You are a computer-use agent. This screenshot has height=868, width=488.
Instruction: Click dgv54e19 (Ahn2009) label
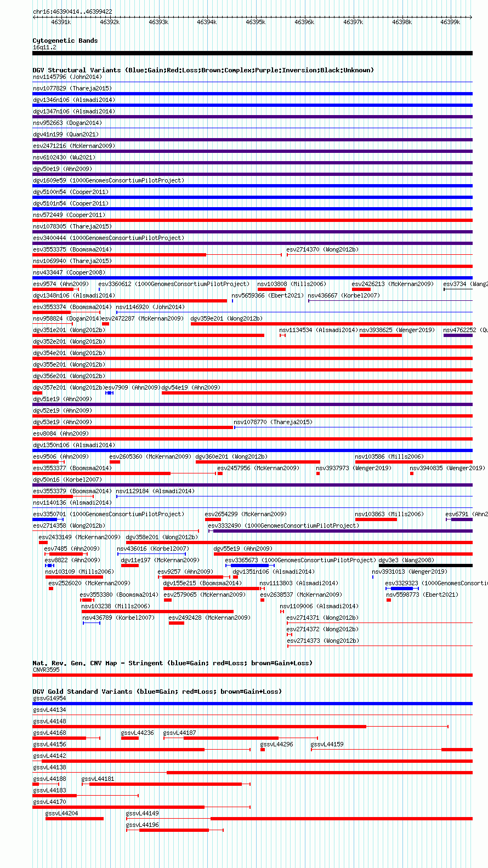(x=191, y=387)
